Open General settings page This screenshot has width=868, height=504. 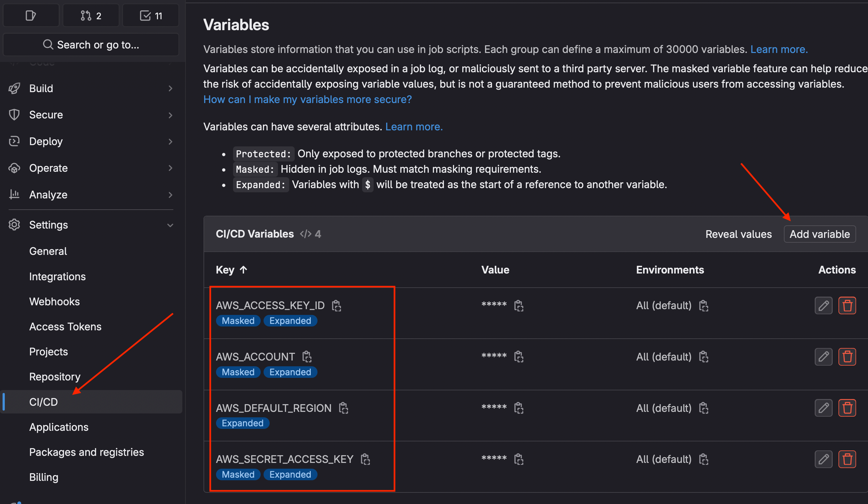click(x=48, y=251)
